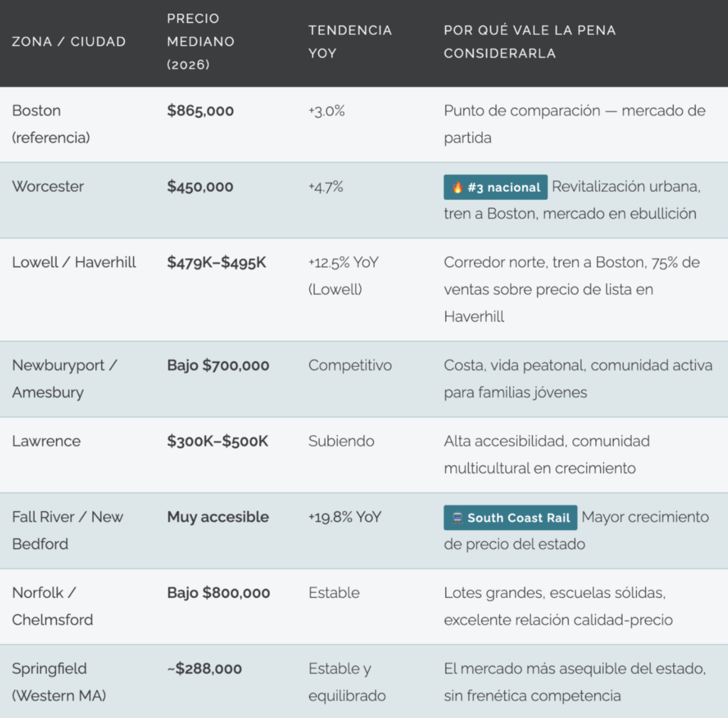This screenshot has height=718, width=728.
Task: Click the Lawrence city cell
Action: [46, 441]
